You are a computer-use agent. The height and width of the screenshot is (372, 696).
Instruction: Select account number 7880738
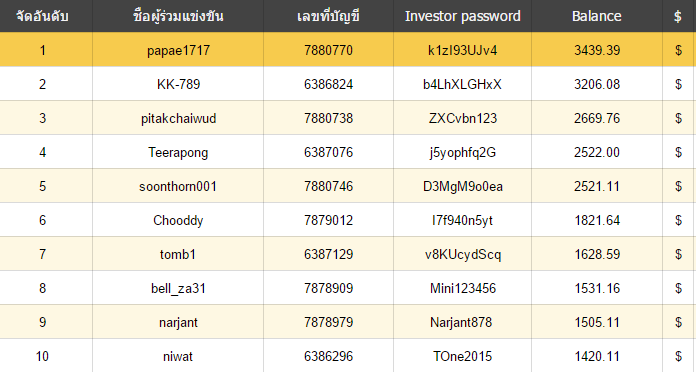point(328,119)
